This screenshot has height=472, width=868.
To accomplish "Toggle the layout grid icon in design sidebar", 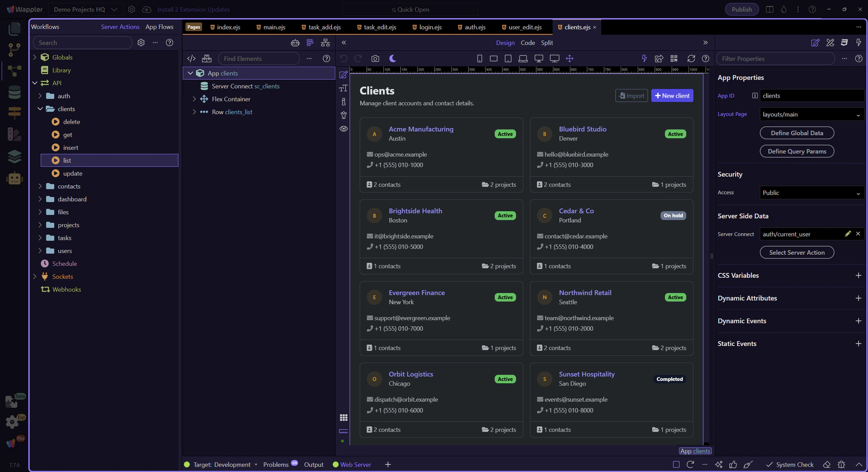I will [344, 417].
